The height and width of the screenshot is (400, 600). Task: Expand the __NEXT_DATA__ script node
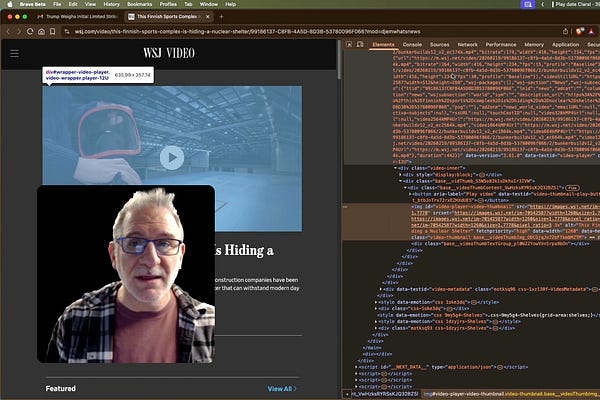356,367
